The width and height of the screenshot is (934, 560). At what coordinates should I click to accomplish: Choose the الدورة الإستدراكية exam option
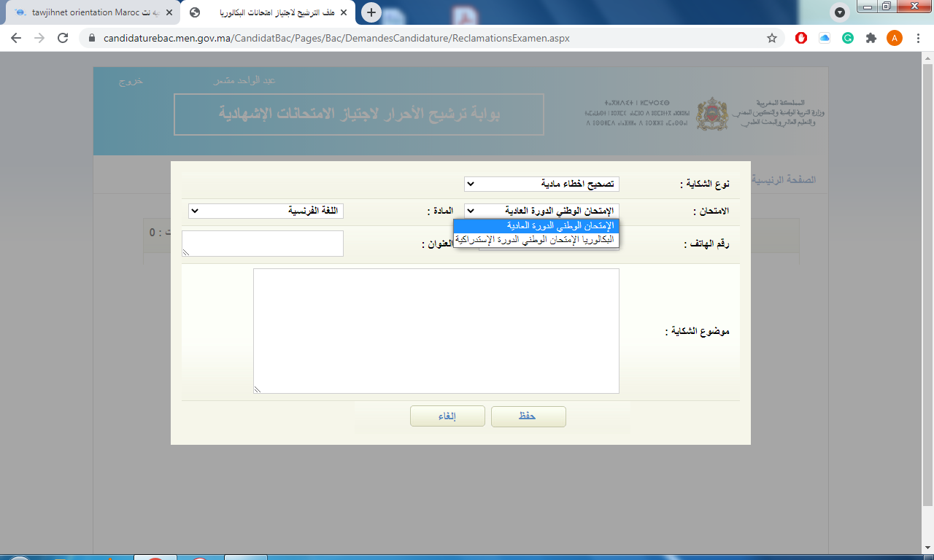point(536,239)
